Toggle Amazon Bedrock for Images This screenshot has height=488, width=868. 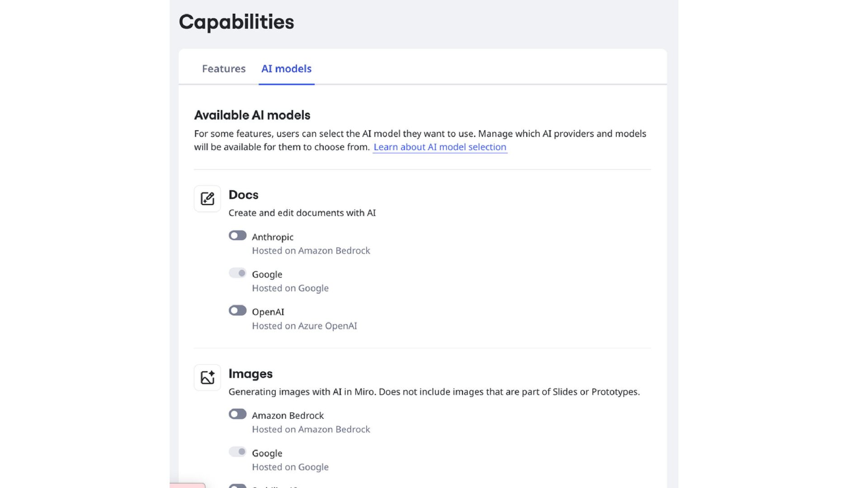tap(237, 414)
